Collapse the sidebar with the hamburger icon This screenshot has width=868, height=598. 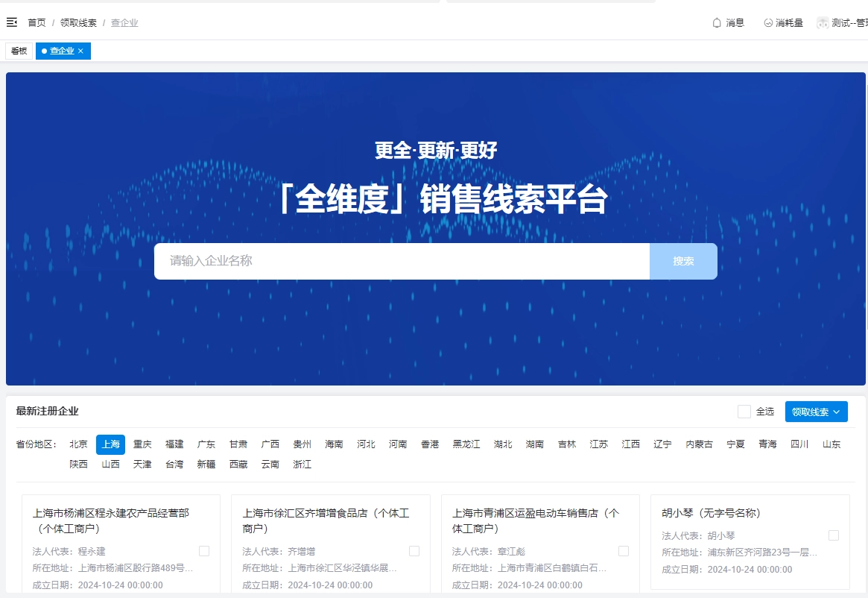pos(12,22)
